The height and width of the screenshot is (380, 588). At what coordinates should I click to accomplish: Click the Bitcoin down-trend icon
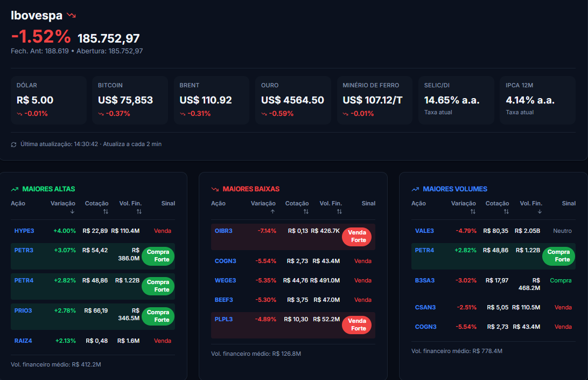101,114
